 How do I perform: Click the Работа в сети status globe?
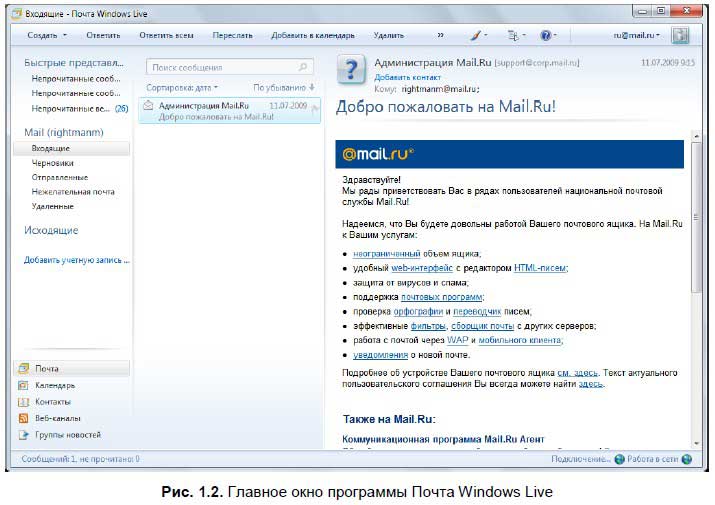[x=620, y=460]
